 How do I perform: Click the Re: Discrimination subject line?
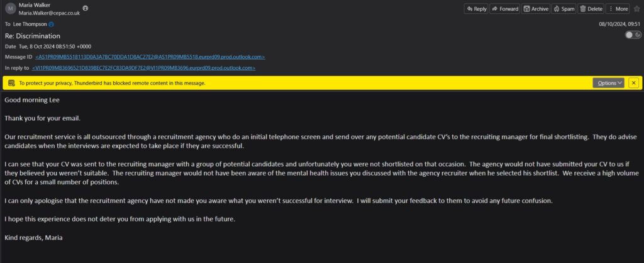pos(33,36)
